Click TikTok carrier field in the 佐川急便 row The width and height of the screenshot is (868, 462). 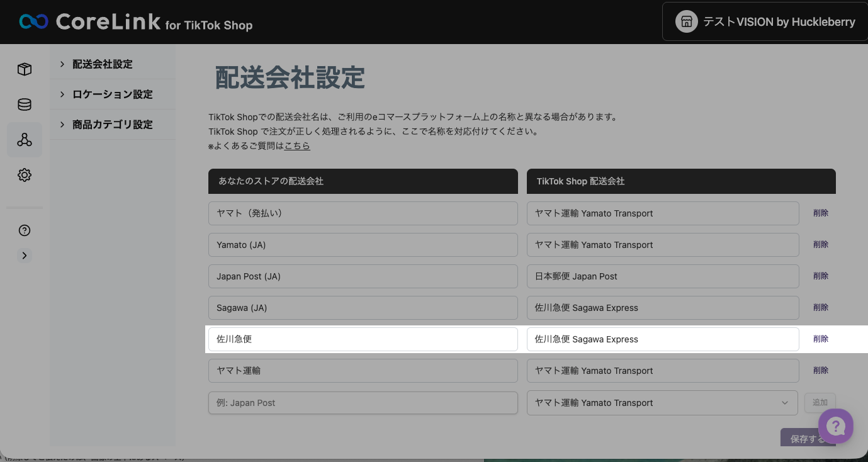[x=663, y=339]
